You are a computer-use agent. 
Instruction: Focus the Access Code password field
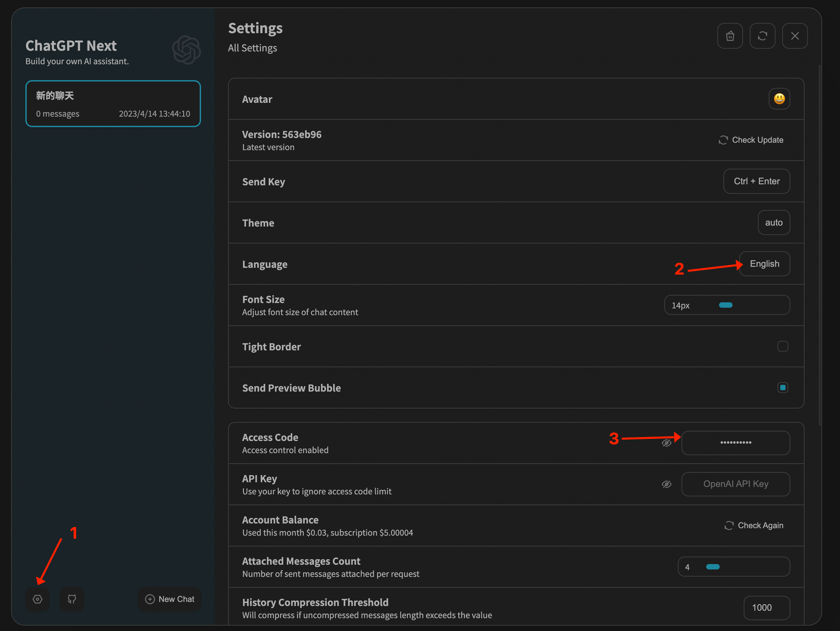[x=736, y=443]
